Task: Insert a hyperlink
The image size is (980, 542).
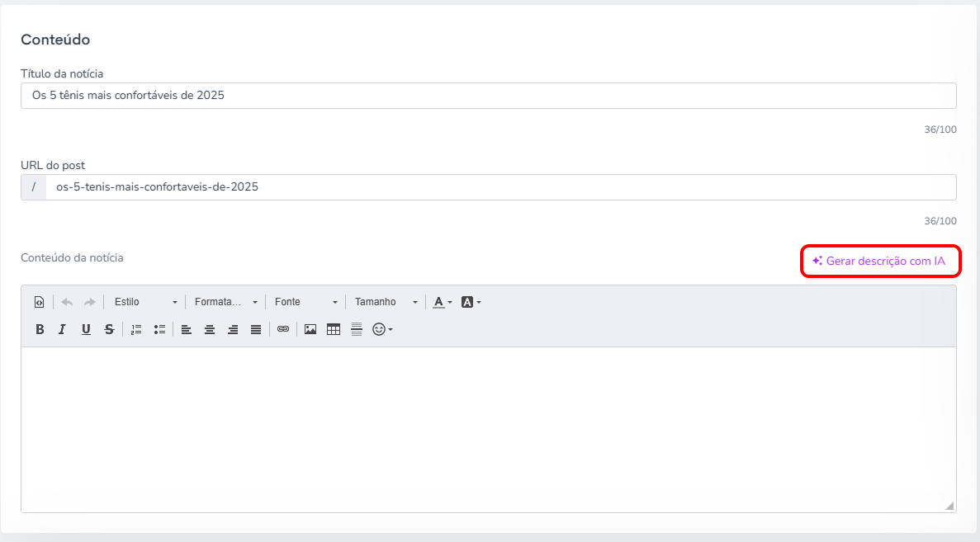Action: click(283, 330)
